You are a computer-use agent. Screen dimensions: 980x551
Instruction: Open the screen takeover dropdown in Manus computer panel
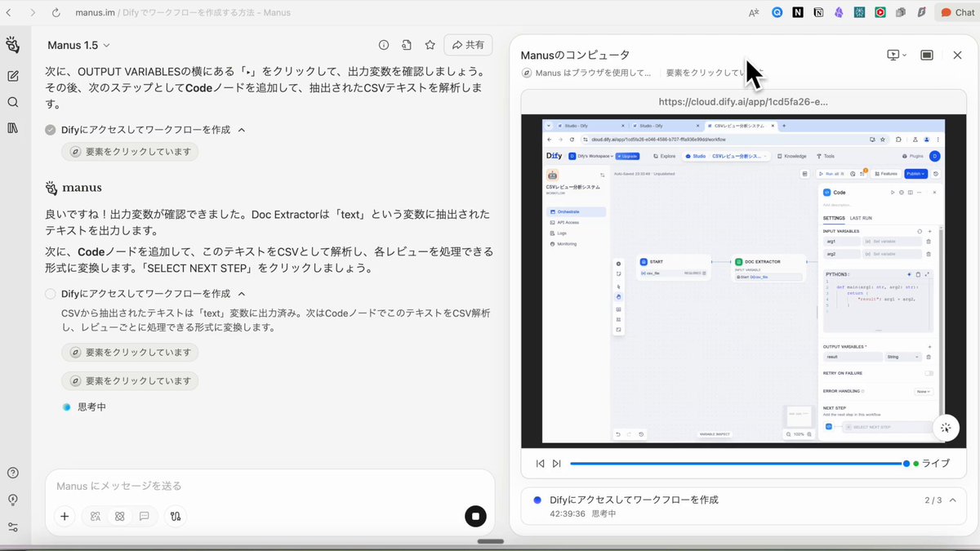pyautogui.click(x=897, y=55)
